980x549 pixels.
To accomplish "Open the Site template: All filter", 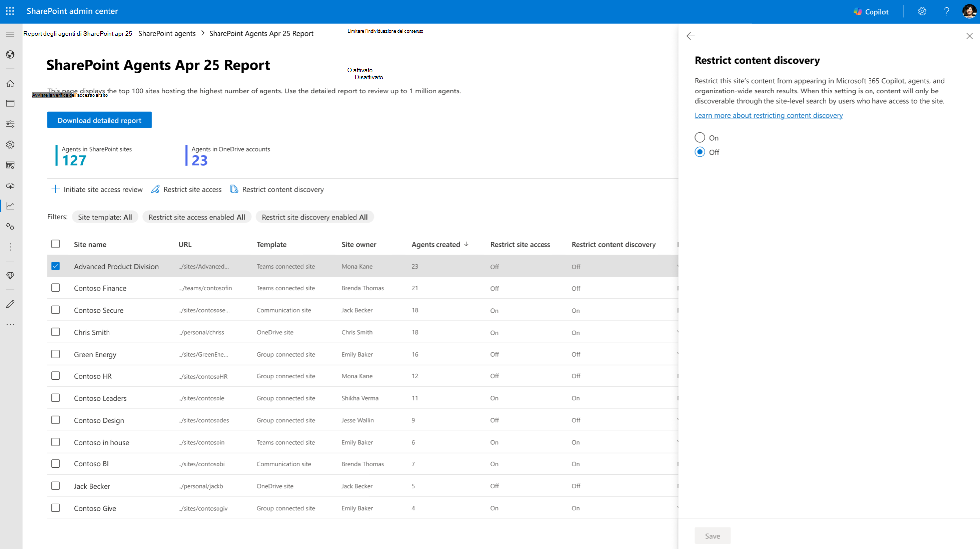I will tap(105, 217).
